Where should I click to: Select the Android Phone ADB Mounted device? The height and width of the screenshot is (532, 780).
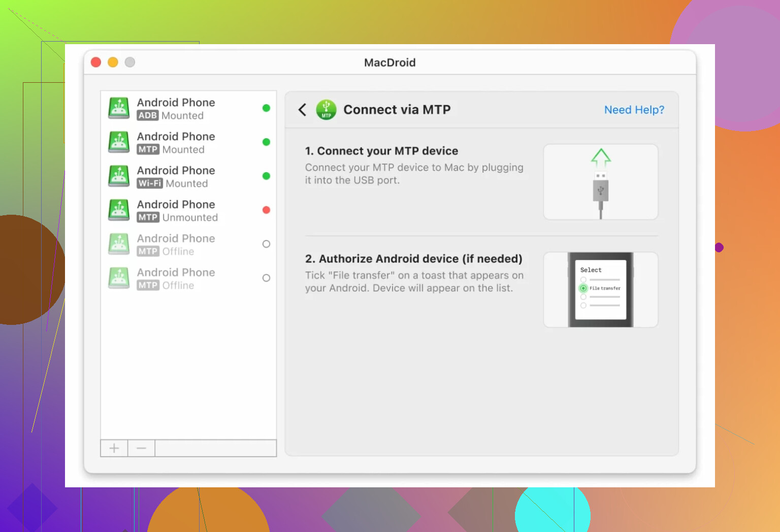(x=188, y=109)
